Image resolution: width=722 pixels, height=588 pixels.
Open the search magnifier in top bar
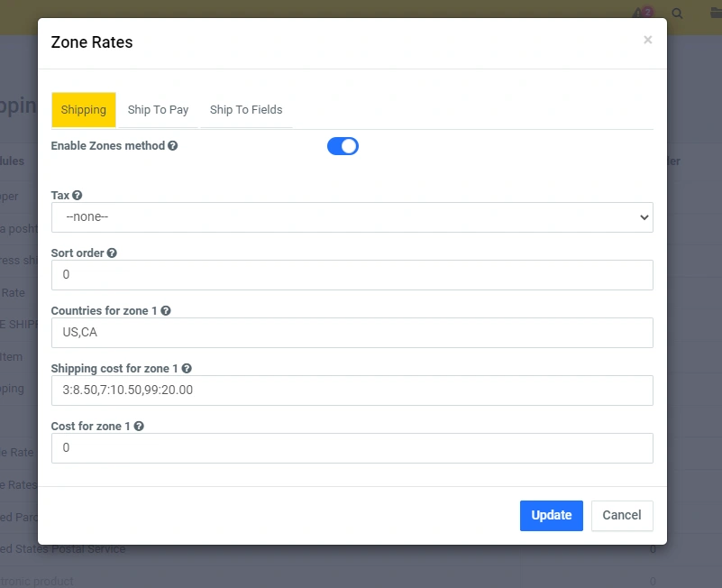(677, 14)
